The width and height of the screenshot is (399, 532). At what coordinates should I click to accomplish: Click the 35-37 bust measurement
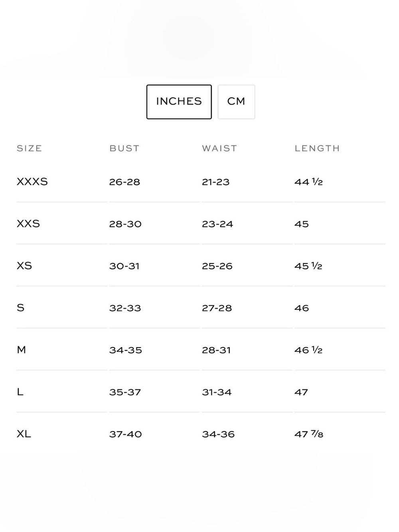(125, 392)
